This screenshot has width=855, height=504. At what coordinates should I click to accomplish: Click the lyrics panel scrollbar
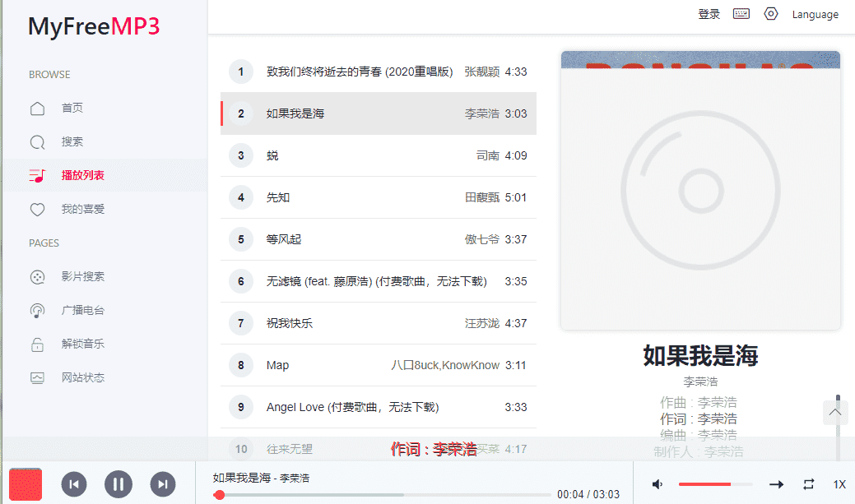click(838, 427)
